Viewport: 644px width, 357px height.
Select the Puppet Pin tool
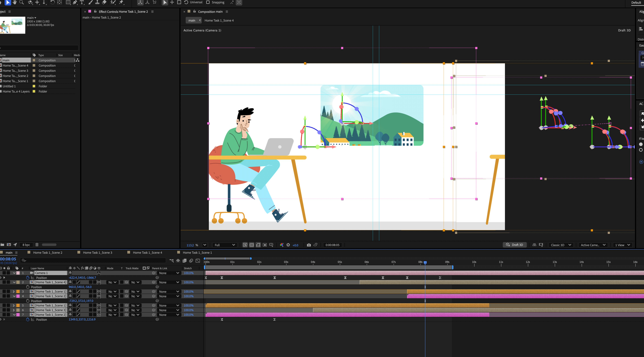pyautogui.click(x=121, y=2)
